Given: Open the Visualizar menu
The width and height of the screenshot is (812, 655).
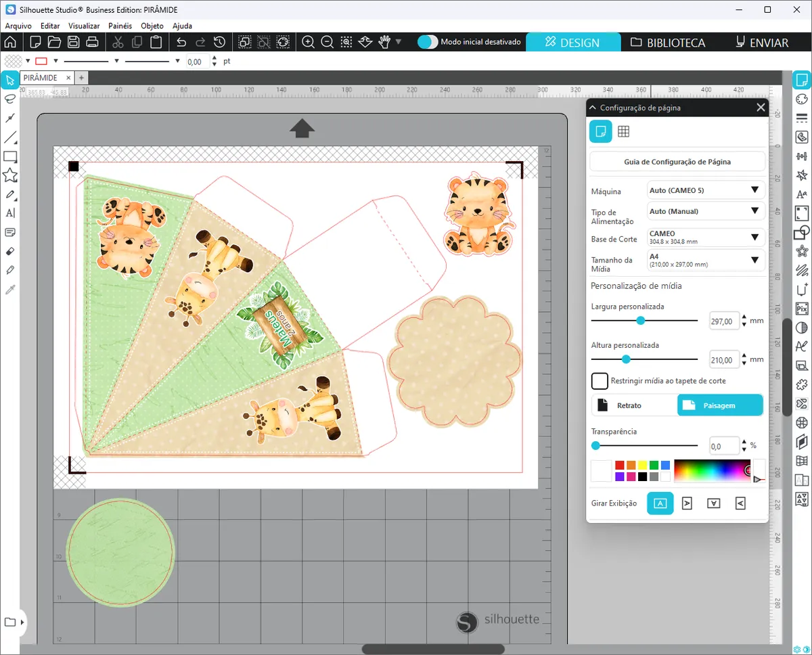Looking at the screenshot, I should pos(84,26).
